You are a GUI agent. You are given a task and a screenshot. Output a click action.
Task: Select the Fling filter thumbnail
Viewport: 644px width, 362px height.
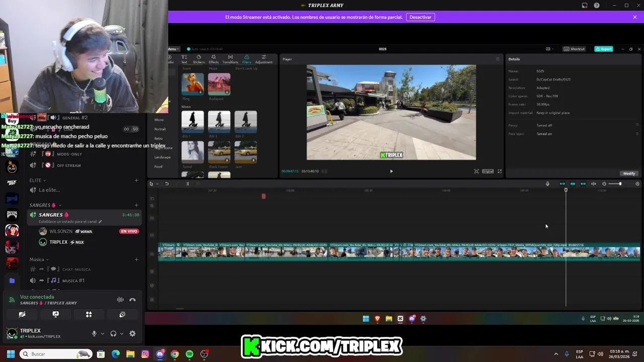[x=193, y=84]
